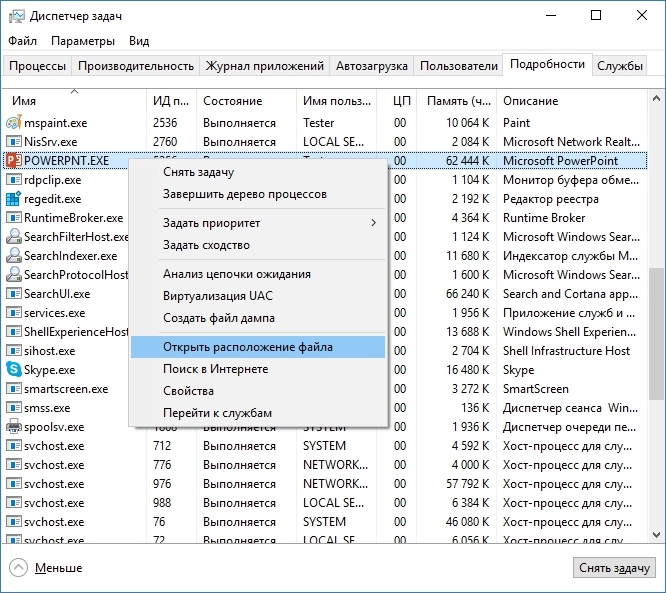This screenshot has width=666, height=593.
Task: Choose Создать файл дампа
Action: [258, 318]
